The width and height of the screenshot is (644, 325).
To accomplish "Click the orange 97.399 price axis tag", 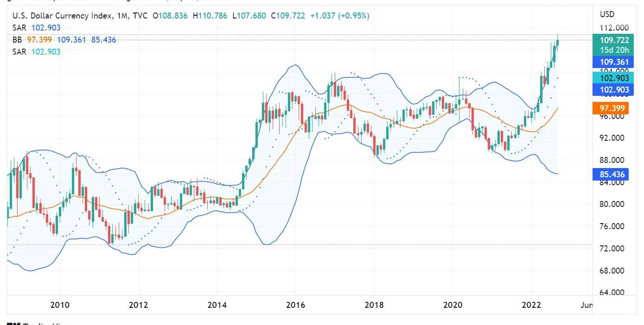I will click(614, 108).
